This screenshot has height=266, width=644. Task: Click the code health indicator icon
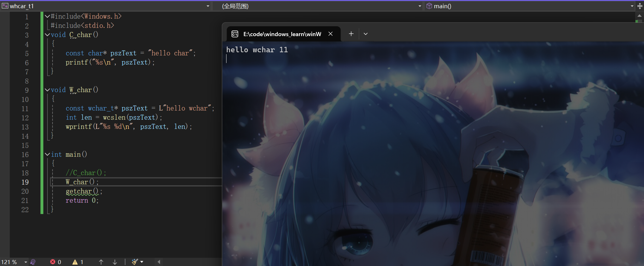point(33,262)
